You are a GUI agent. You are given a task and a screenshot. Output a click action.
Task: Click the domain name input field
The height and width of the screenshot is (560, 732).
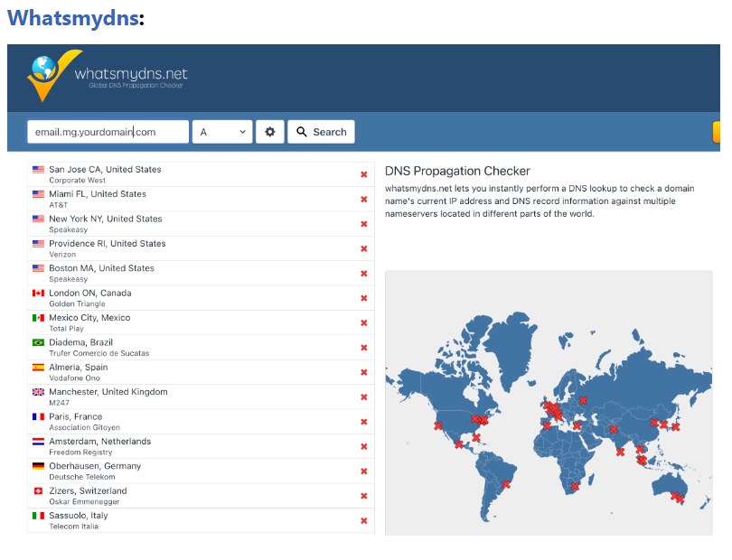pyautogui.click(x=108, y=132)
